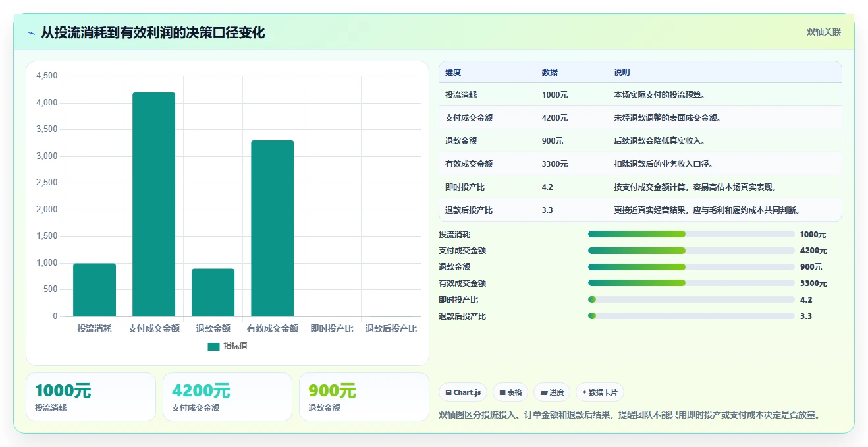Click the 退款金额 bar in the chart
The height and width of the screenshot is (447, 868).
click(x=213, y=293)
